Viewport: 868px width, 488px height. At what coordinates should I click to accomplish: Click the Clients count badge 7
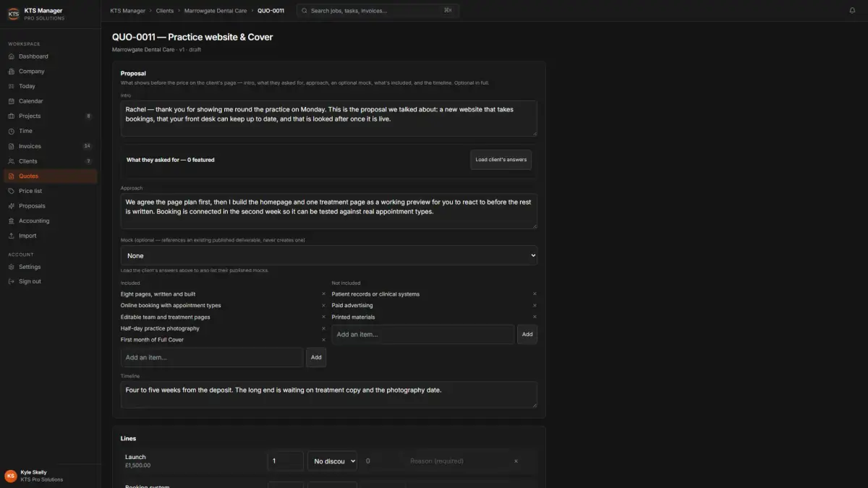coord(88,161)
